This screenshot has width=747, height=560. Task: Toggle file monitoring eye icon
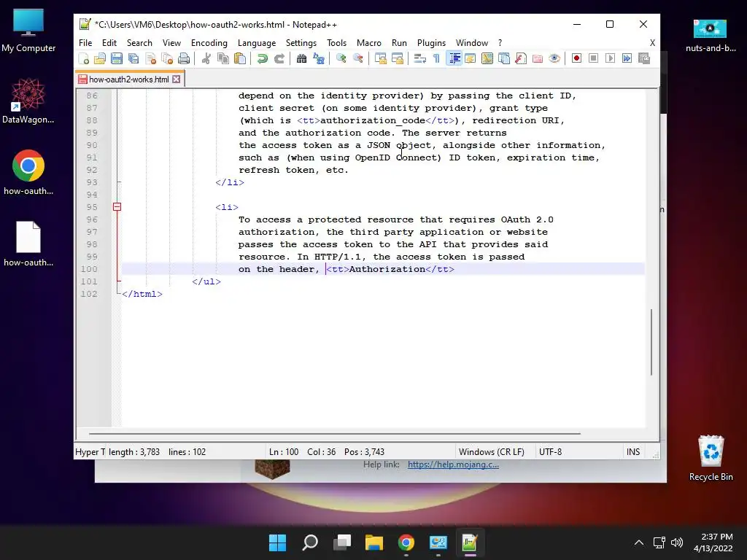554,58
